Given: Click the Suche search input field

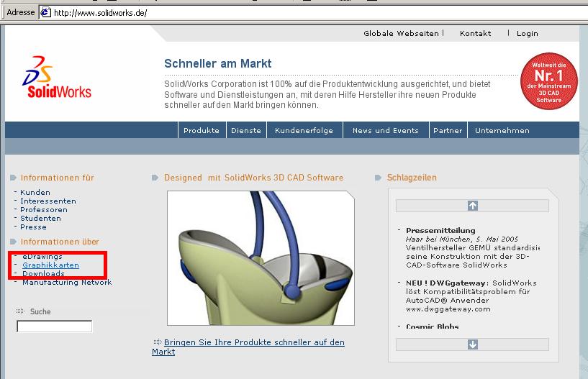Looking at the screenshot, I should point(55,327).
